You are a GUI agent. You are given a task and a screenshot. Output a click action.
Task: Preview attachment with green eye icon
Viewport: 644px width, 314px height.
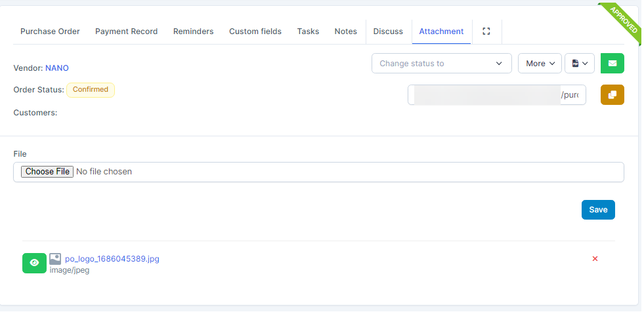coord(34,263)
